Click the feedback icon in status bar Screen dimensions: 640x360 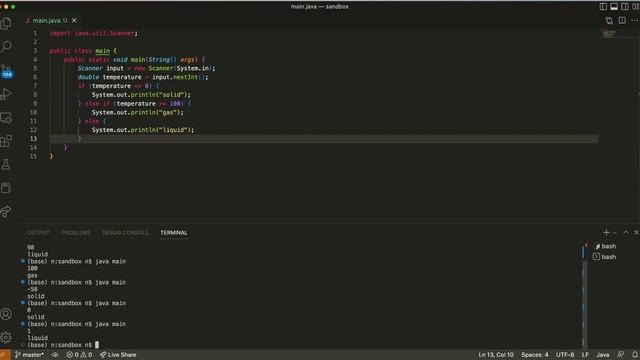[x=621, y=355]
